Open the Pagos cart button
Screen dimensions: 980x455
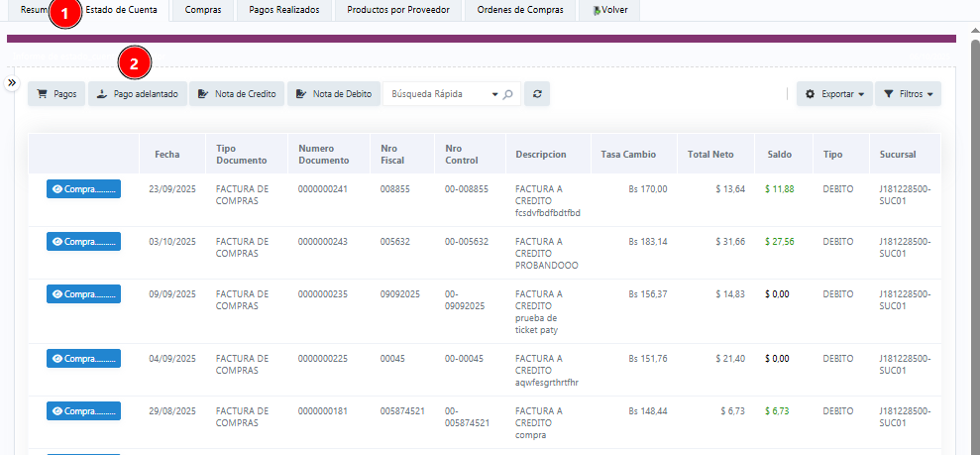[56, 94]
